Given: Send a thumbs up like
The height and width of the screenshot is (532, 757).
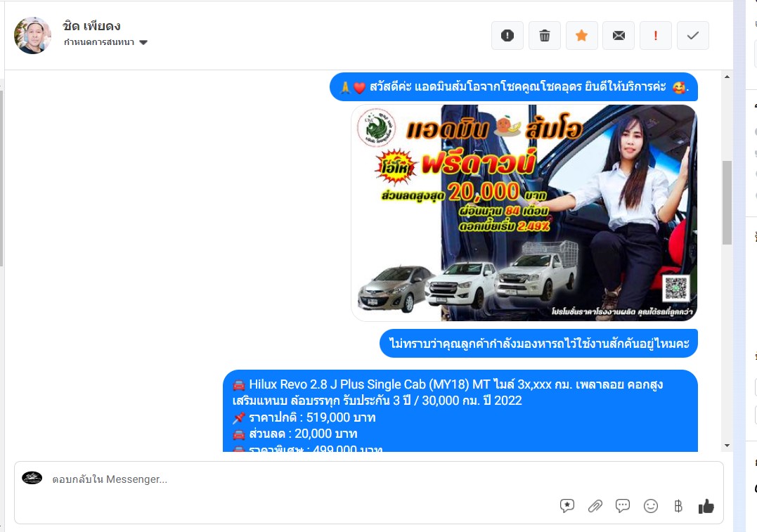Looking at the screenshot, I should coord(706,506).
